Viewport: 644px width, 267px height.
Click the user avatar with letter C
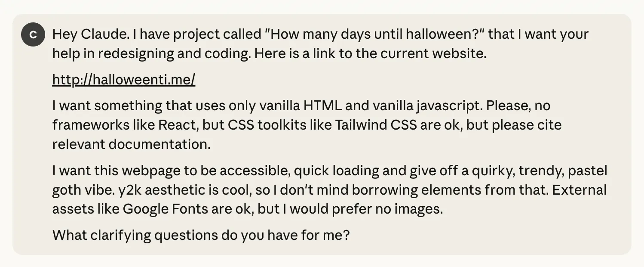tap(33, 35)
